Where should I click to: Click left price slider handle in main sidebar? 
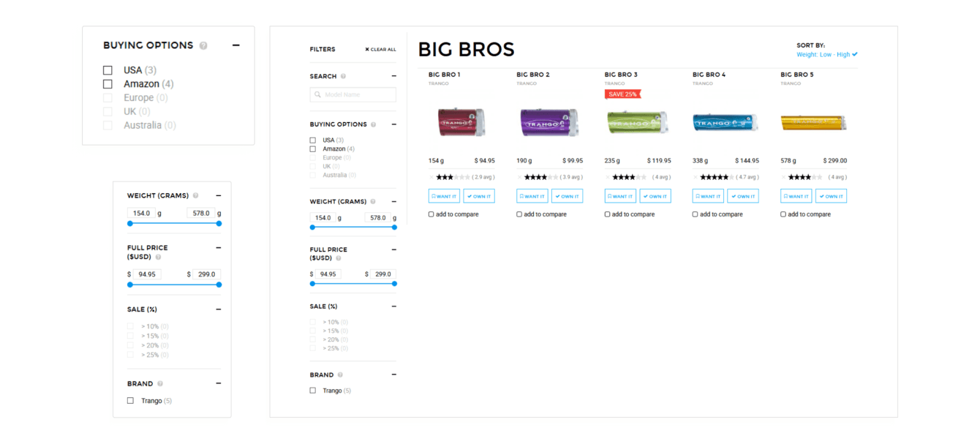click(x=312, y=284)
